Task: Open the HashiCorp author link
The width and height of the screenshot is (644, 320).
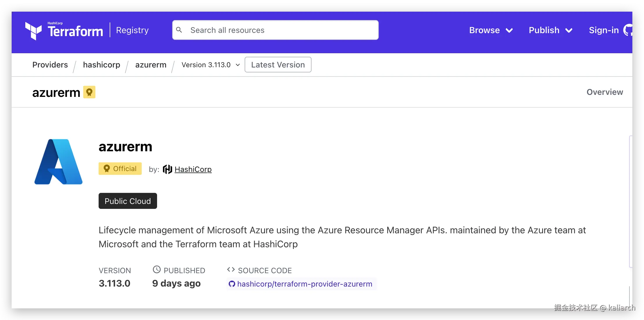Action: 193,169
